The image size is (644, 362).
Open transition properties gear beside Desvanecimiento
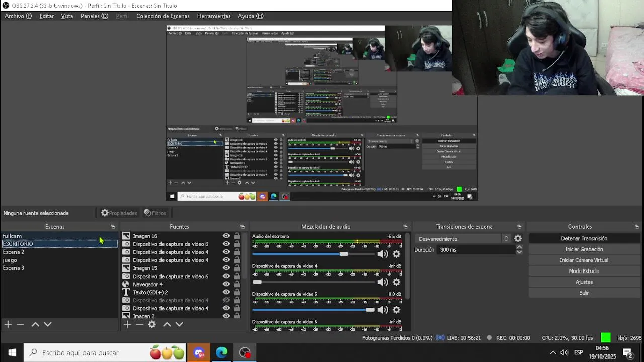[x=518, y=239]
